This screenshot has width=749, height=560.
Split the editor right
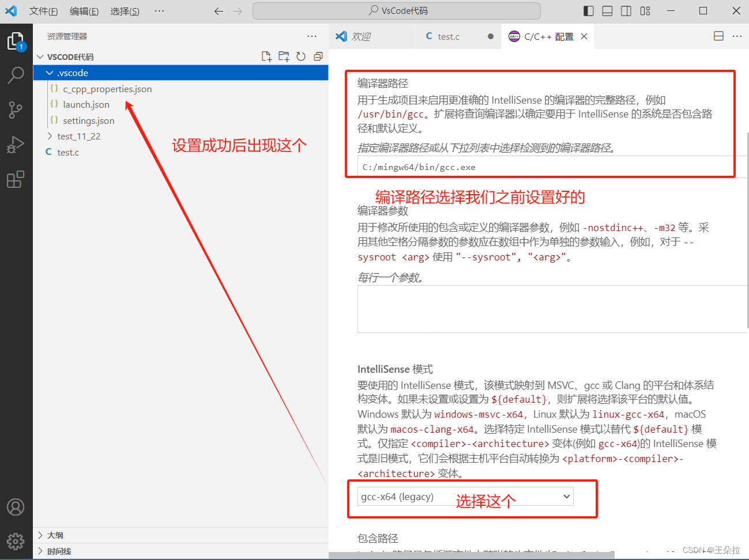[x=718, y=36]
